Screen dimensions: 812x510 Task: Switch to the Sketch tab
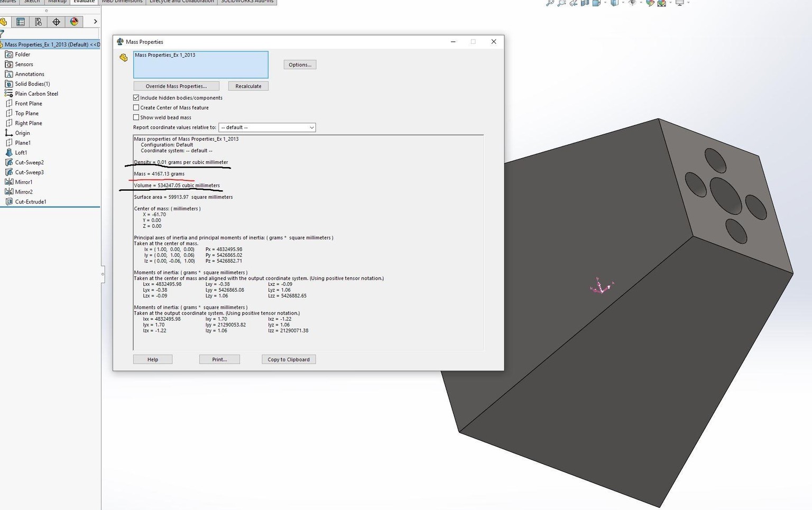32,2
